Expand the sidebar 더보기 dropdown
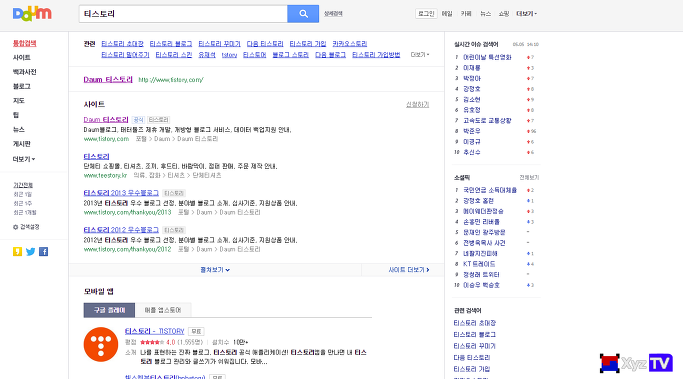This screenshot has width=683, height=379. pyautogui.click(x=24, y=159)
